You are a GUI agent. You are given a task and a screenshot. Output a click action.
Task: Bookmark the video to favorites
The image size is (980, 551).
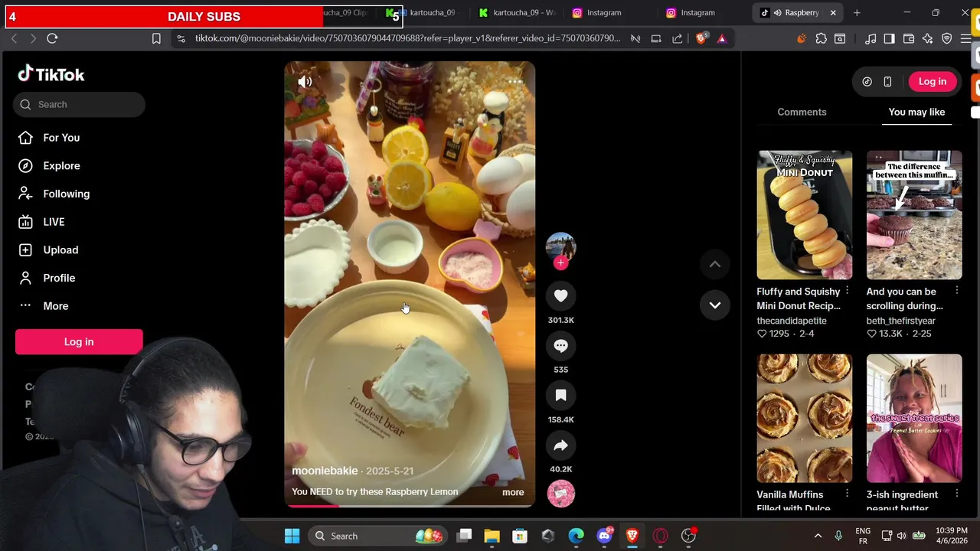(x=560, y=395)
